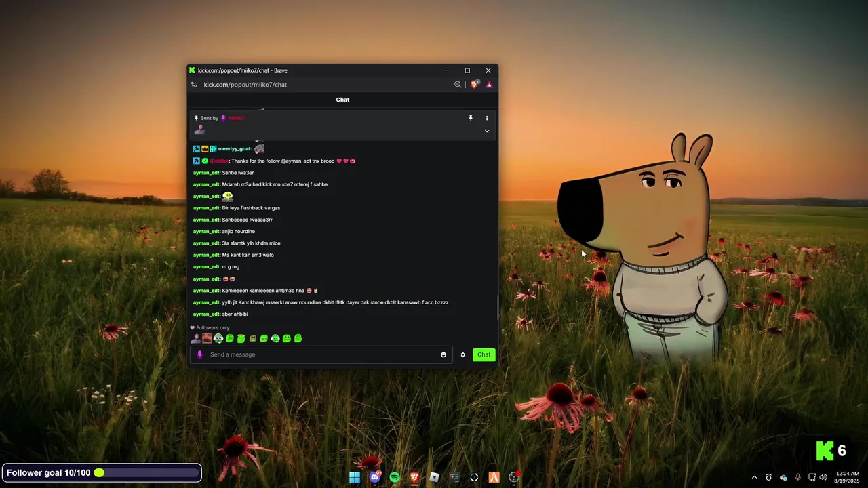Expand the pinned message chevron

pyautogui.click(x=487, y=131)
